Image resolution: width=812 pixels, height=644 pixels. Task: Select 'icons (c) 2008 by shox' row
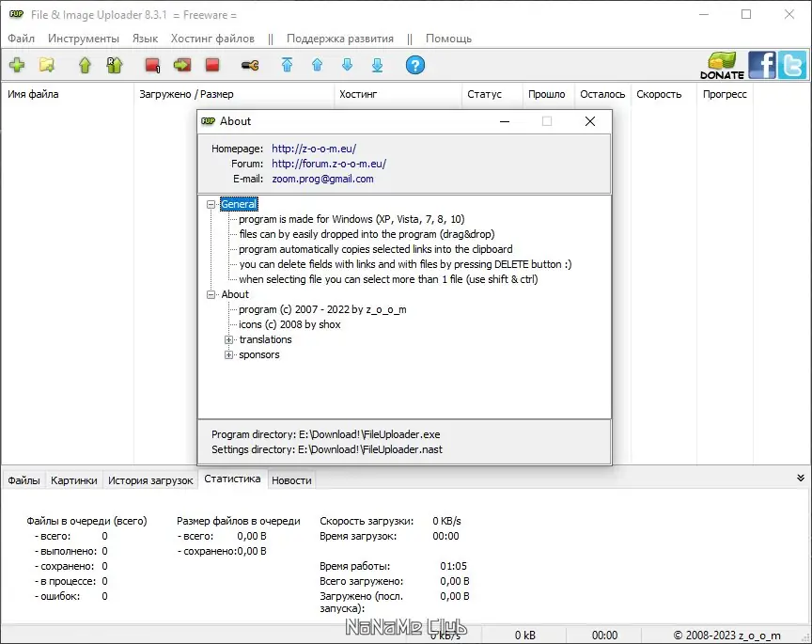point(289,324)
